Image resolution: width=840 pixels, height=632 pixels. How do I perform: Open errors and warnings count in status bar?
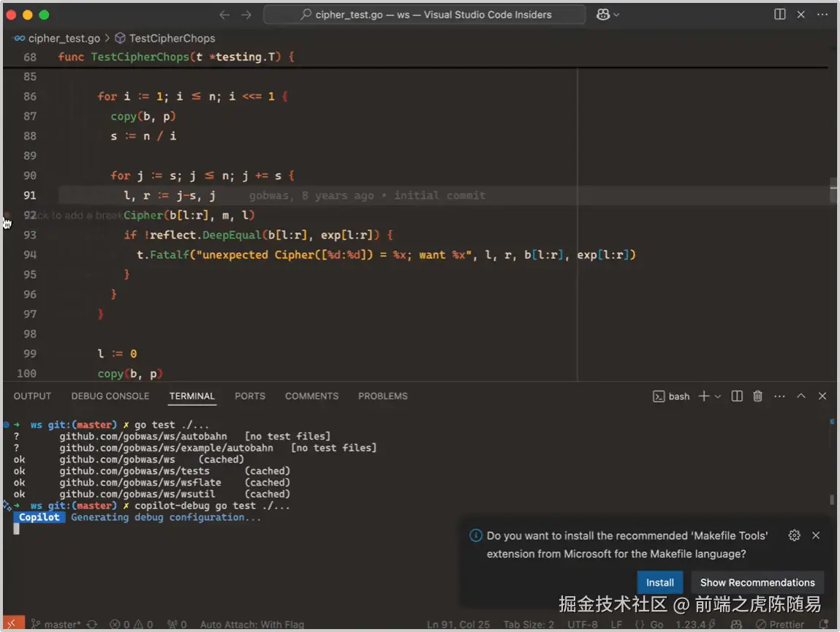132,624
